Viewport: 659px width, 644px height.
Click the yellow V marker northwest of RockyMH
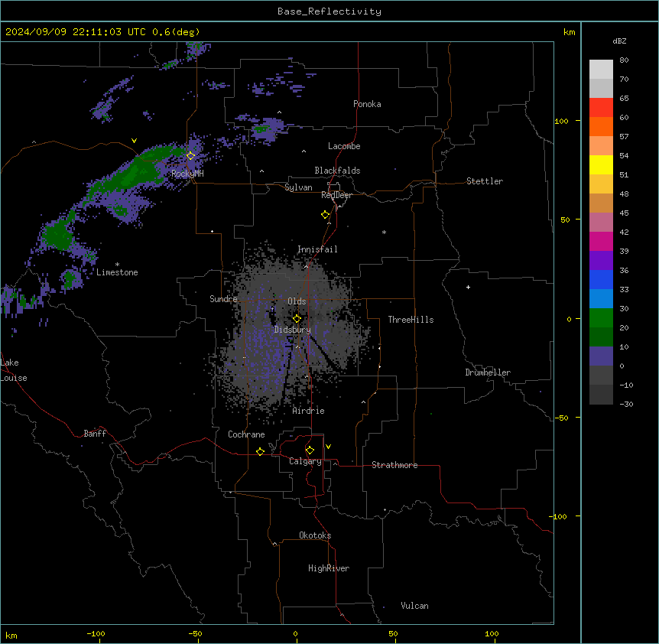pyautogui.click(x=134, y=141)
